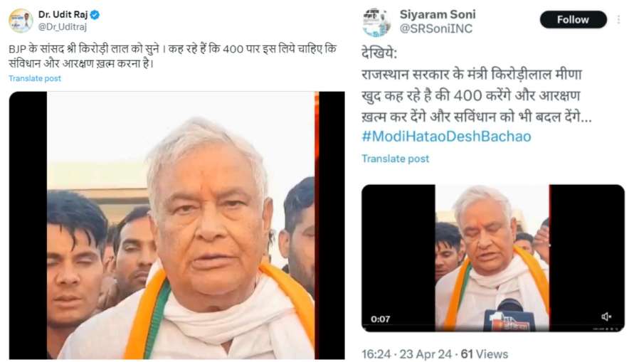Click the 61 Views count
Viewport: 644px width, 362px height.
pos(484,353)
